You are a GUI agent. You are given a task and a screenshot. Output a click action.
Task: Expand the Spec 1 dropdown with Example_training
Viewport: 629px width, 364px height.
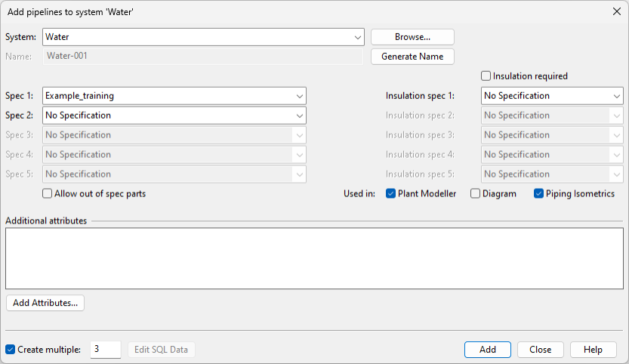pyautogui.click(x=174, y=96)
